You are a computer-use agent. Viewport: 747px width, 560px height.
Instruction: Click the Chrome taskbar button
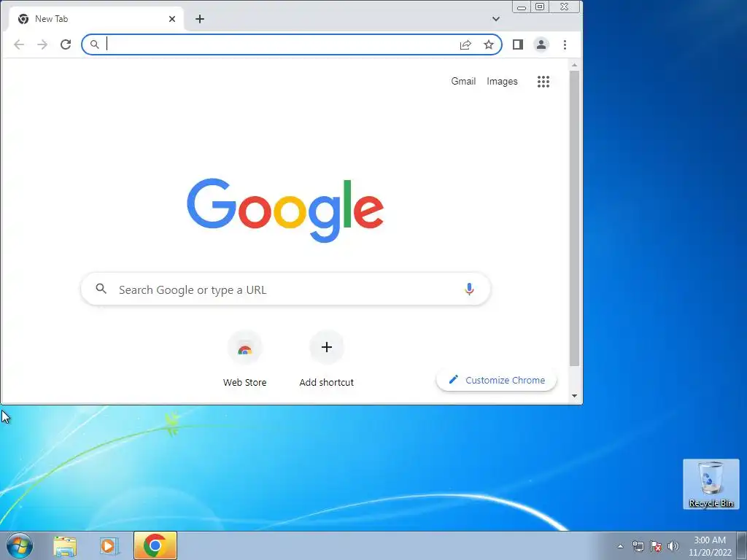[155, 545]
